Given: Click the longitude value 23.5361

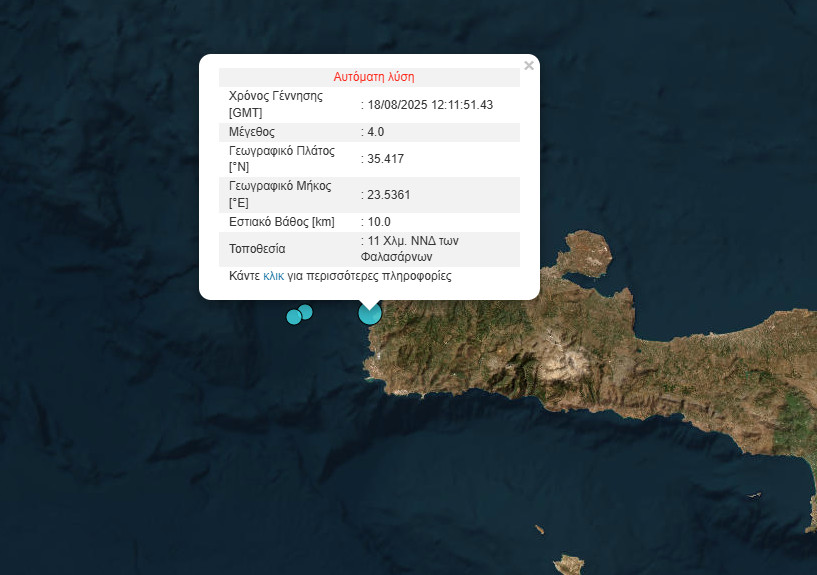Looking at the screenshot, I should coord(389,195).
